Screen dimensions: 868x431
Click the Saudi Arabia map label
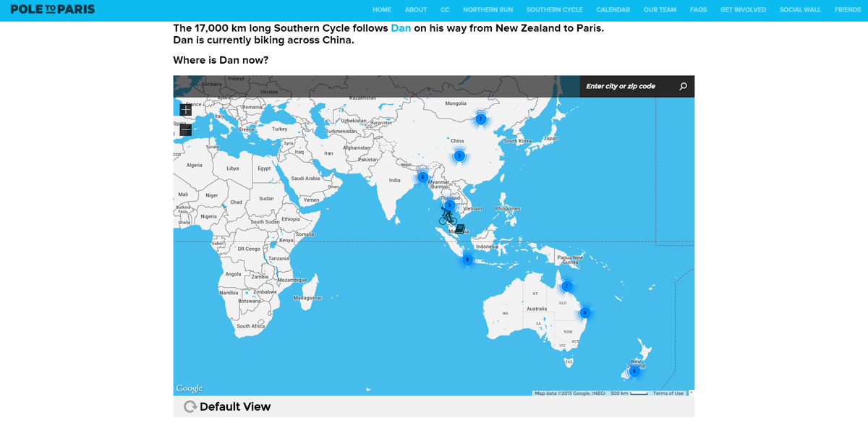point(305,178)
